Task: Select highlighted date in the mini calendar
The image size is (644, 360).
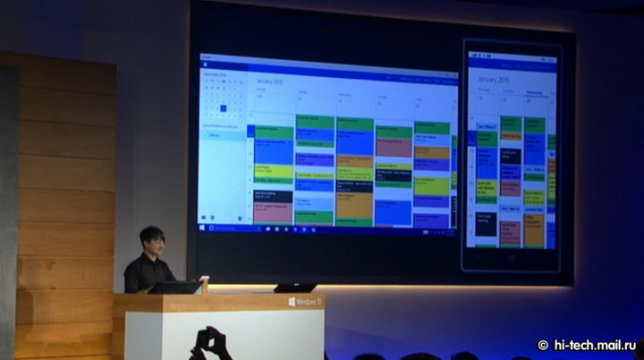Action: pyautogui.click(x=224, y=108)
